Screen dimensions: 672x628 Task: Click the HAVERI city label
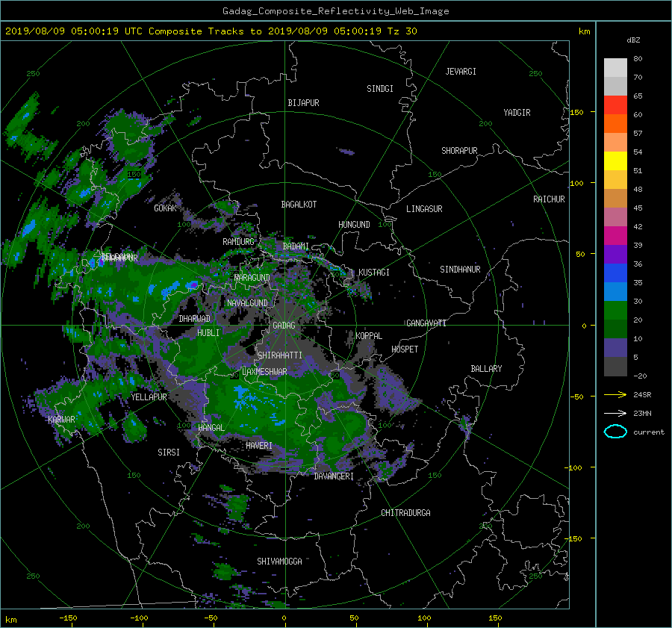(259, 446)
